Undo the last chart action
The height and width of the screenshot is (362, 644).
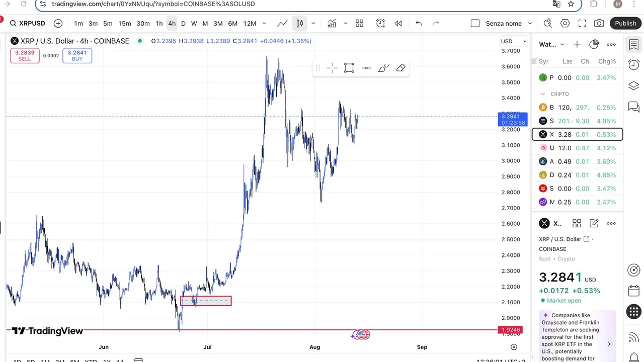[419, 23]
